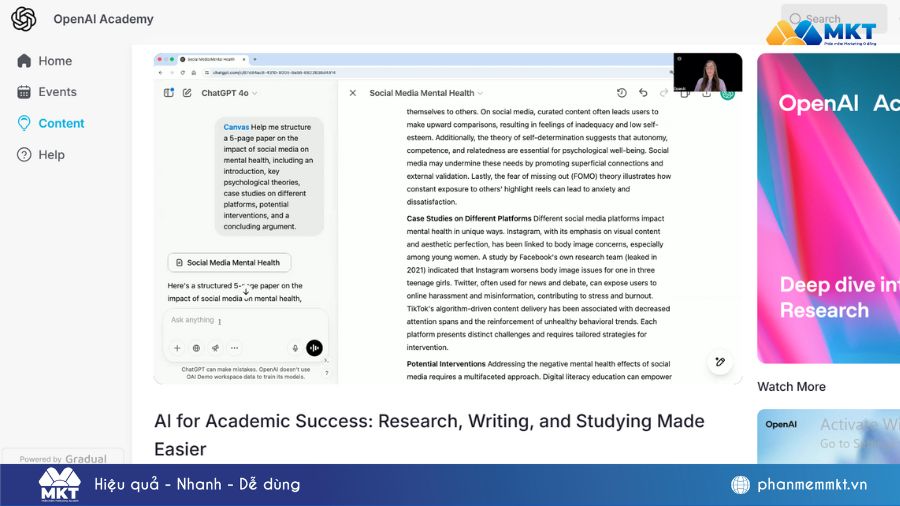900x506 pixels.
Task: Click the small question mark under chat
Action: pyautogui.click(x=327, y=373)
